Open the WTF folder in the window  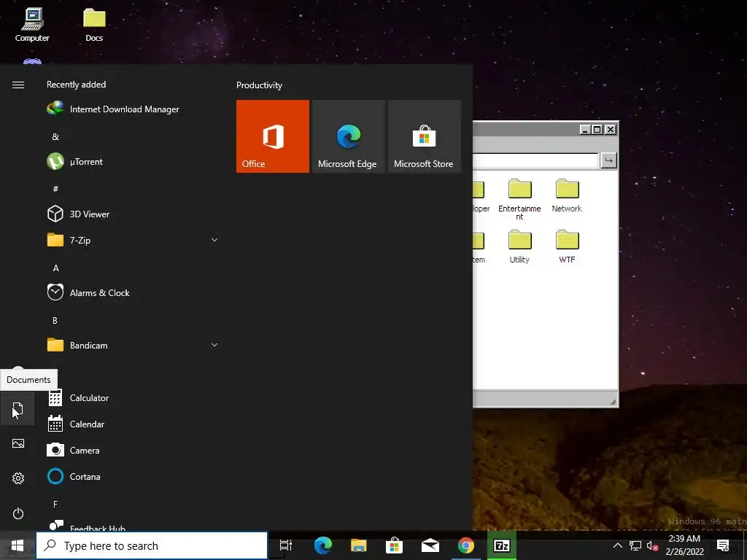567,246
